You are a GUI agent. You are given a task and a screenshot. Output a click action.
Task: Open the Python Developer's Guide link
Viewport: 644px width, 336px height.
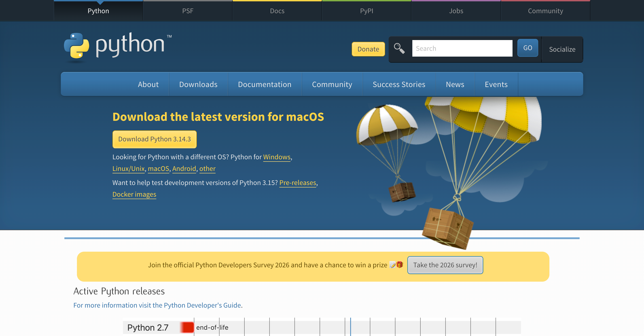[157, 305]
